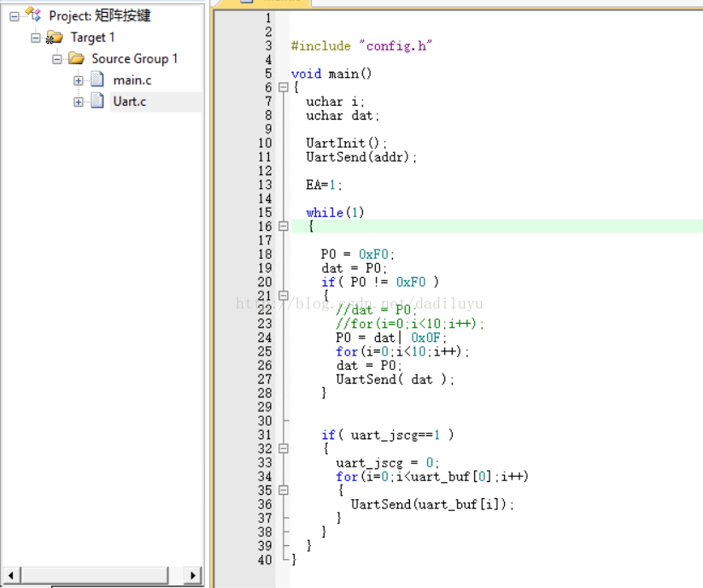Click the project workspace icon
The width and height of the screenshot is (703, 588).
pyautogui.click(x=33, y=15)
